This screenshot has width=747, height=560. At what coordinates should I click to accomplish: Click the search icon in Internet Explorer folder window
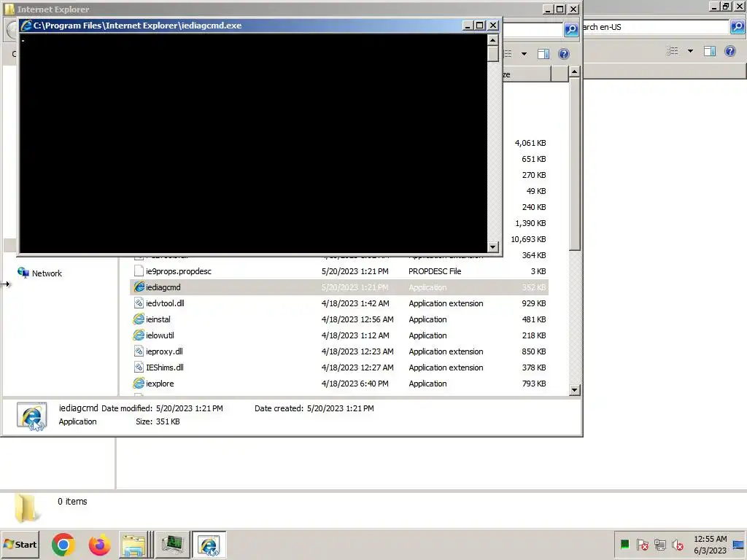(x=570, y=29)
